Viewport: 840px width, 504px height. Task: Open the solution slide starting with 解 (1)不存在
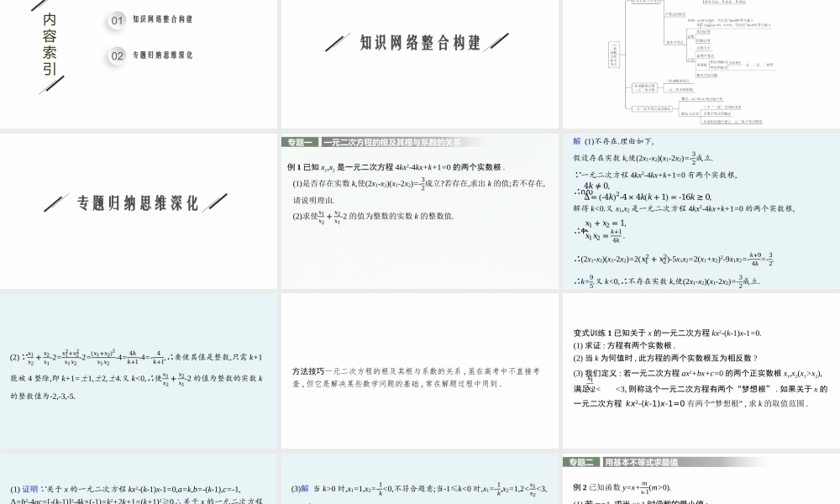click(701, 211)
